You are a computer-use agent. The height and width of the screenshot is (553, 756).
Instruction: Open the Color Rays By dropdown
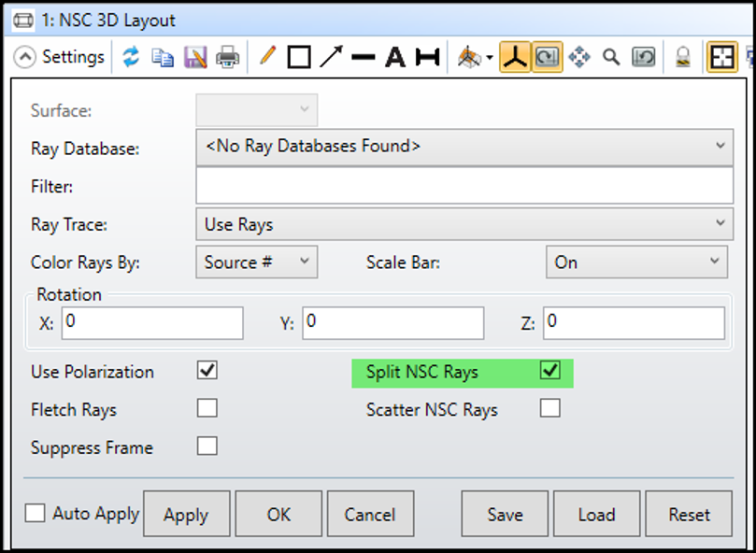click(x=304, y=262)
